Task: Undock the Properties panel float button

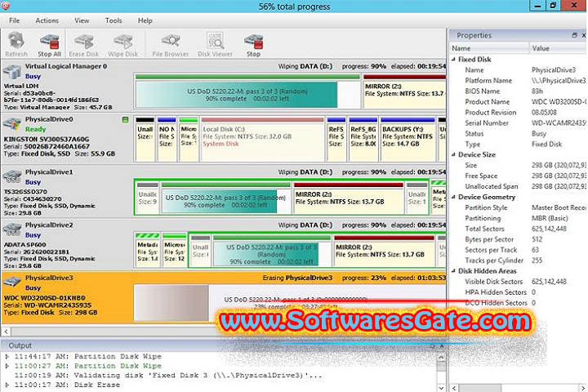Action: [x=574, y=35]
